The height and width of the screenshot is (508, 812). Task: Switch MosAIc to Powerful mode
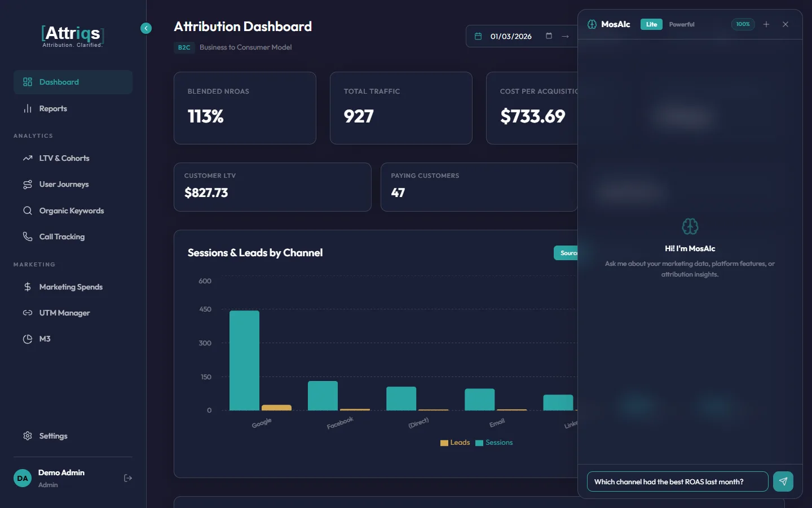(682, 24)
